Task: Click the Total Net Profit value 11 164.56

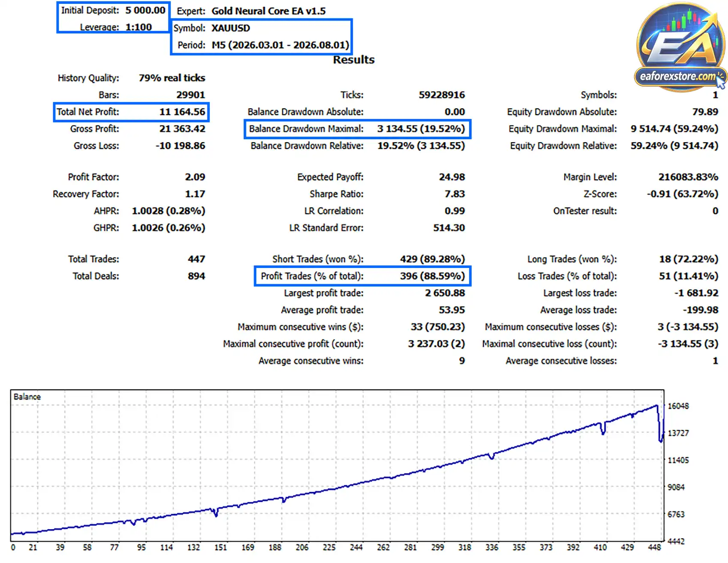Action: 183,112
